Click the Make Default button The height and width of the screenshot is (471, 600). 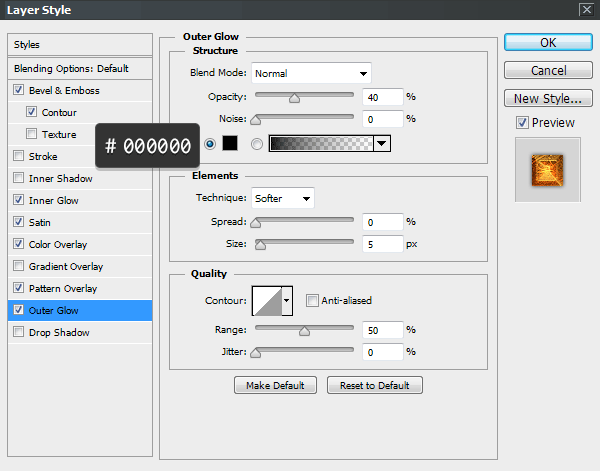point(275,385)
